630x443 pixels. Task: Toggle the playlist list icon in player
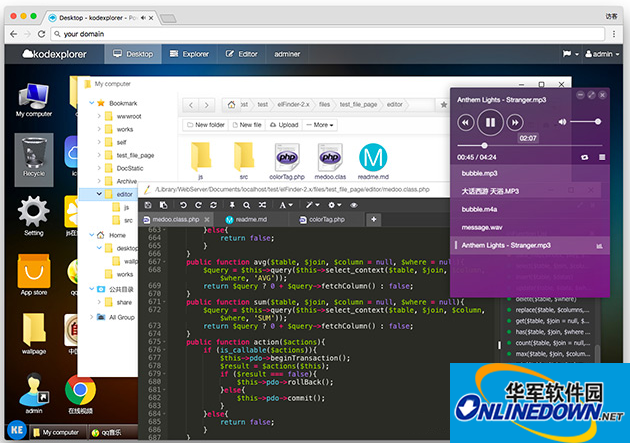[602, 157]
